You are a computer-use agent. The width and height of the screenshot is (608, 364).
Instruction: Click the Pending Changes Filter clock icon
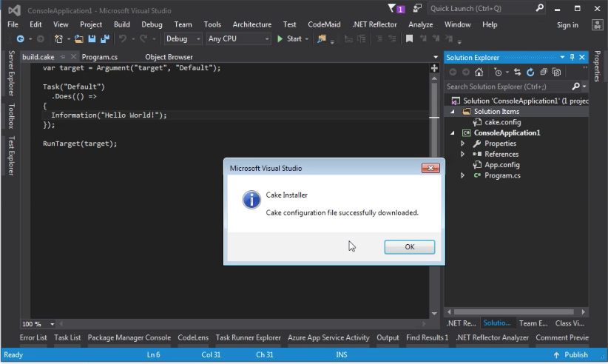click(498, 72)
